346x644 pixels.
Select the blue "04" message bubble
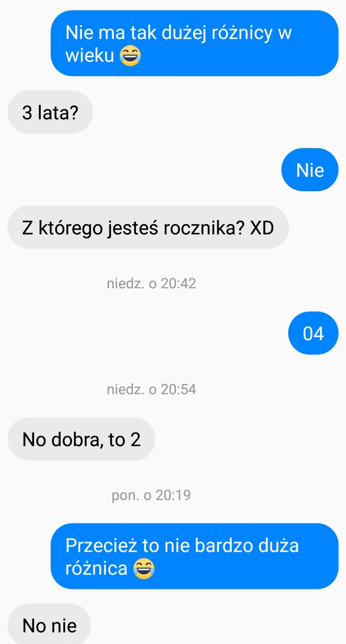pyautogui.click(x=313, y=333)
